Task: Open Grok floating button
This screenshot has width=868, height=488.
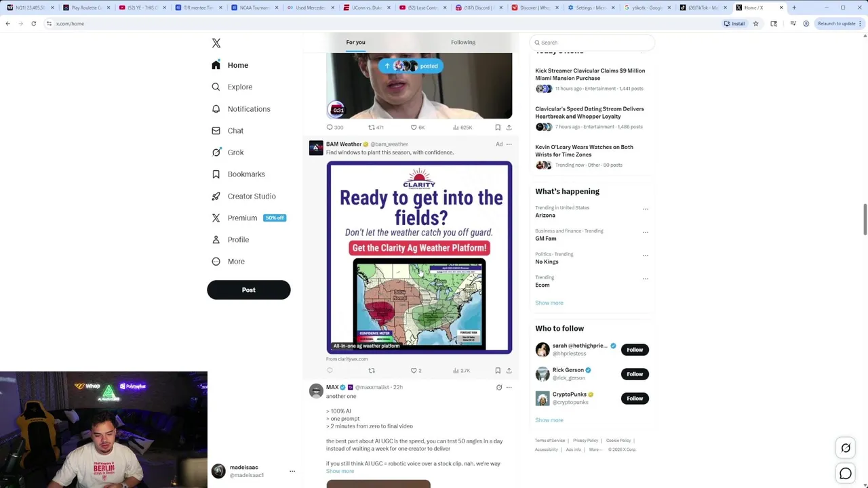Action: pos(846,448)
